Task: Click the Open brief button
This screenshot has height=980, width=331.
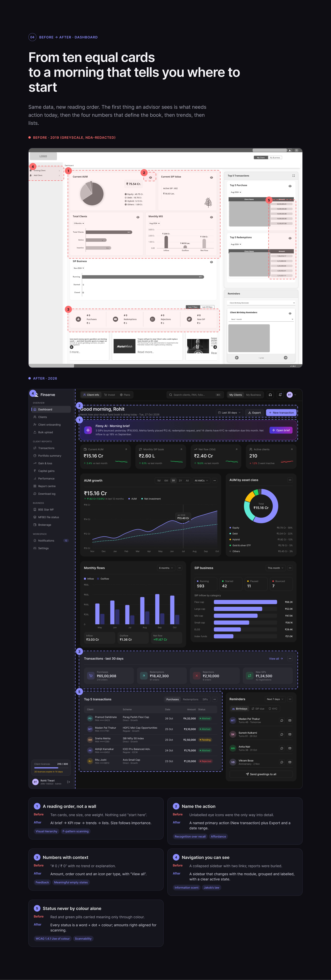Action: (281, 430)
